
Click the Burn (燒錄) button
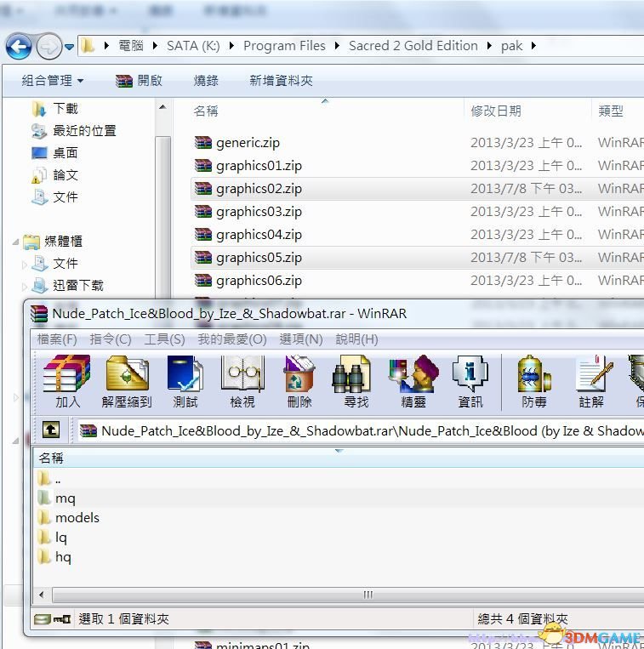point(206,80)
